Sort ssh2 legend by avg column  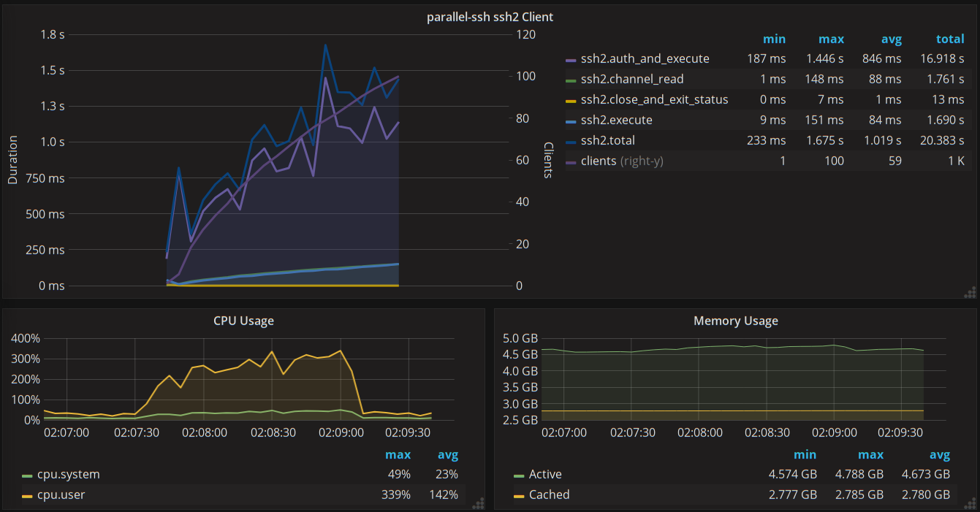click(891, 39)
